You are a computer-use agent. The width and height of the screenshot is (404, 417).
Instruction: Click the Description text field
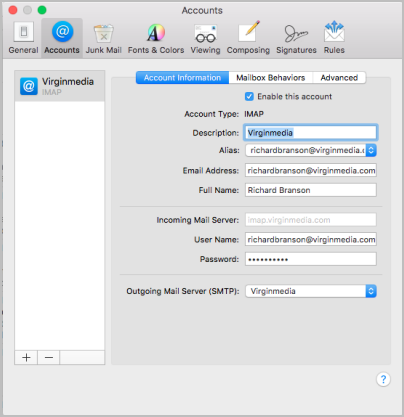coord(311,133)
